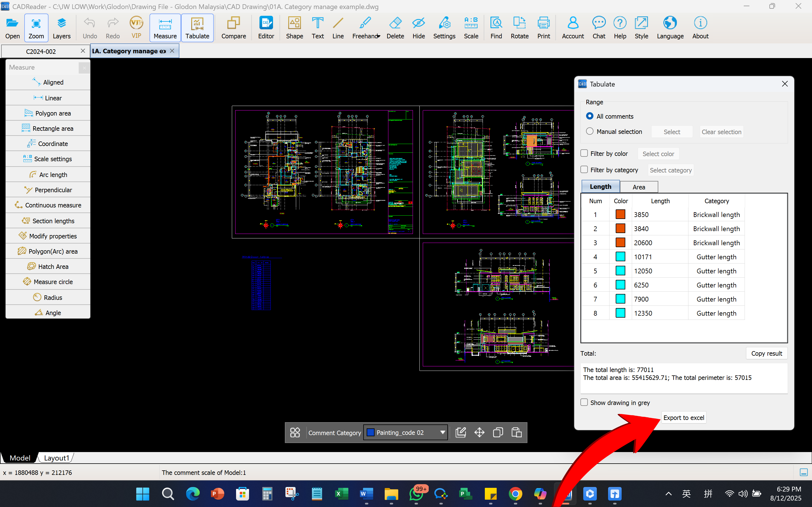Screen dimensions: 812x507
Task: Choose Polygon area in Measure panel
Action: pos(48,113)
